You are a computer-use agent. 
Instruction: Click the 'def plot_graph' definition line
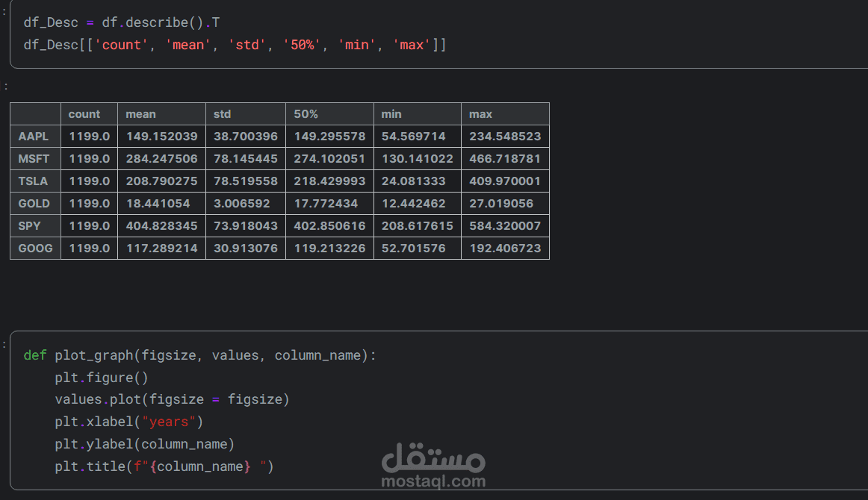[x=200, y=355]
